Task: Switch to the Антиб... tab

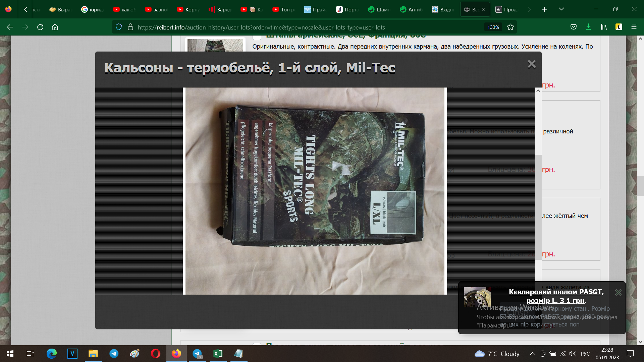Action: tap(411, 9)
